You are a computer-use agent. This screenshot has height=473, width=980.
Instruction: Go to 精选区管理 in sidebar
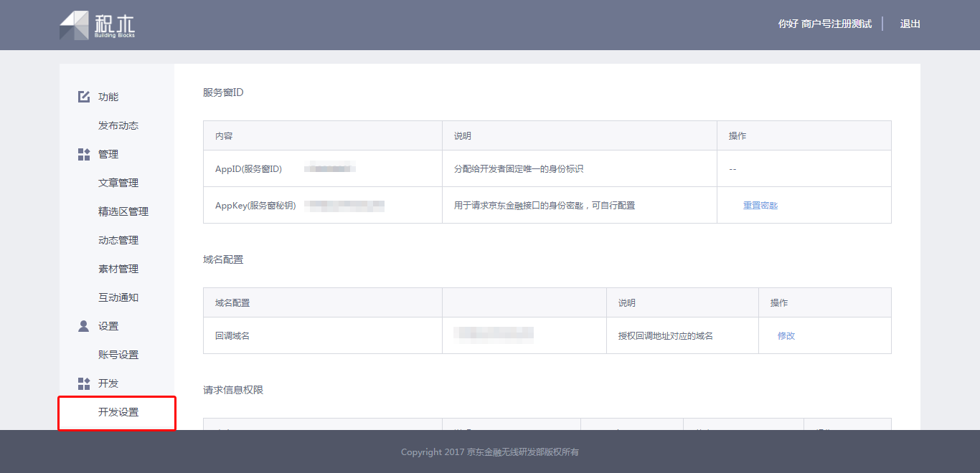tap(123, 211)
